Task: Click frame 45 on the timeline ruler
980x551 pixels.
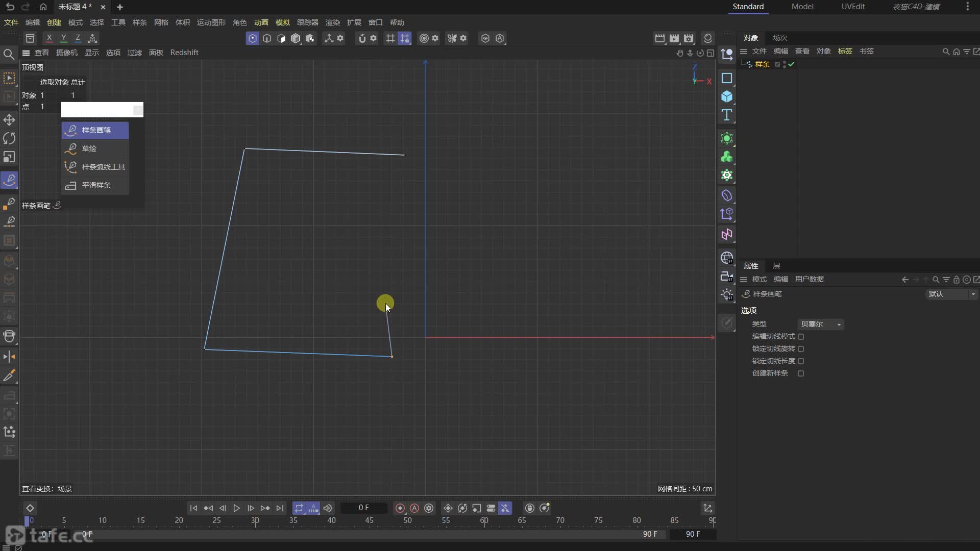Action: pos(369,520)
